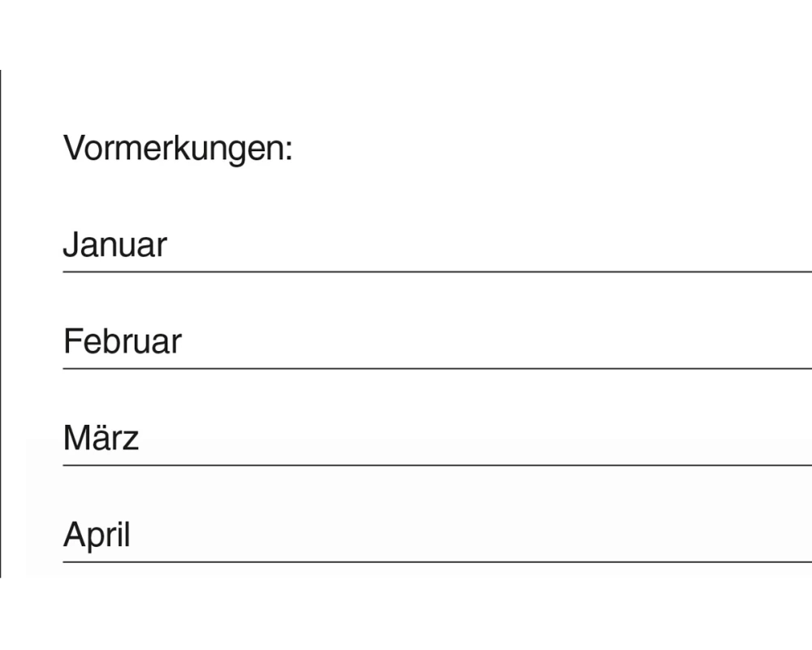Place cursor in the Februar note space
The image size is (812, 650).
pos(487,344)
